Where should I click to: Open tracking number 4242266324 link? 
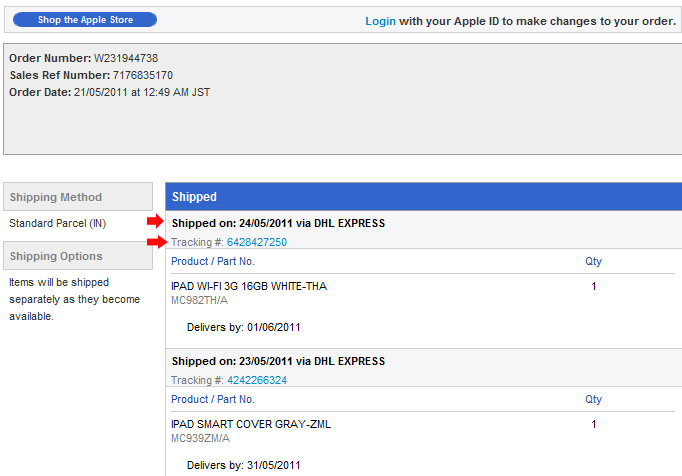click(x=257, y=380)
